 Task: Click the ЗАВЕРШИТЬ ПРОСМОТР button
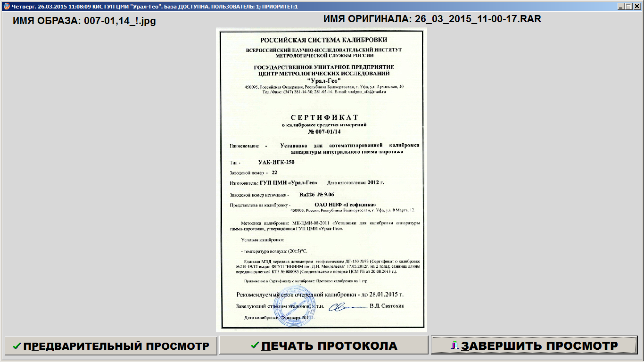tap(535, 346)
